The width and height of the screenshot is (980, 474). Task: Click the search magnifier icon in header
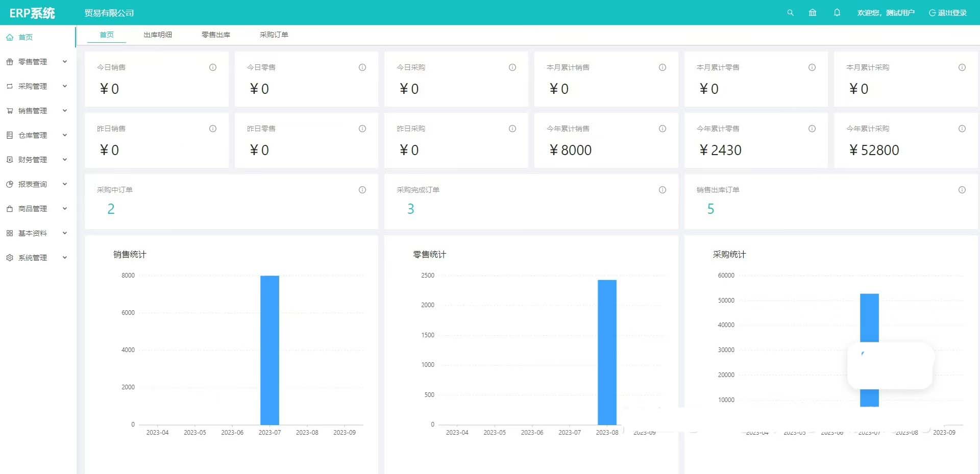pos(790,13)
